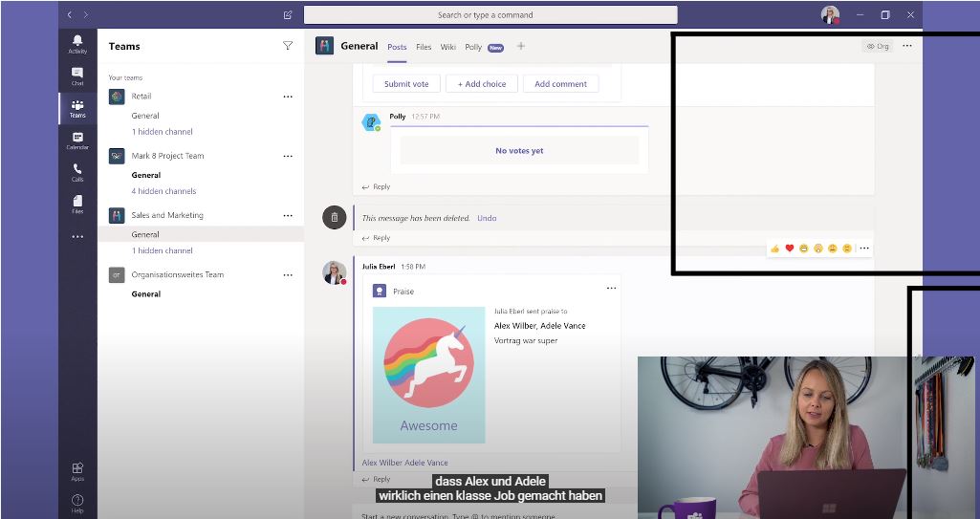The height and width of the screenshot is (519, 980).
Task: Filter the teams list with funnel icon
Action: tap(288, 46)
